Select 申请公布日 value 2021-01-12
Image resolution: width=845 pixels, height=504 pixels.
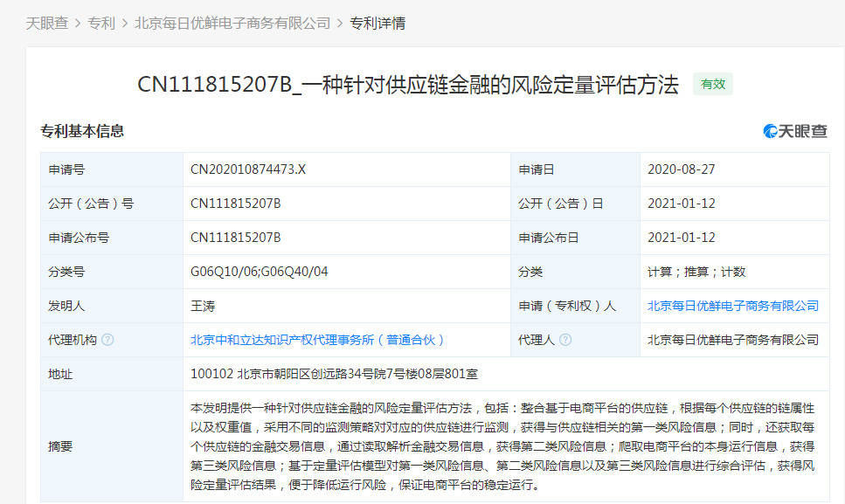pyautogui.click(x=682, y=238)
